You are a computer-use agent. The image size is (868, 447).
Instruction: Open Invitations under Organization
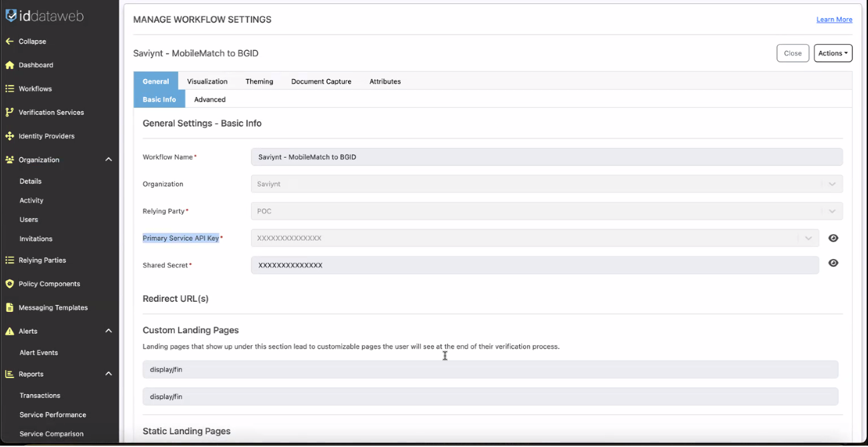click(x=35, y=239)
